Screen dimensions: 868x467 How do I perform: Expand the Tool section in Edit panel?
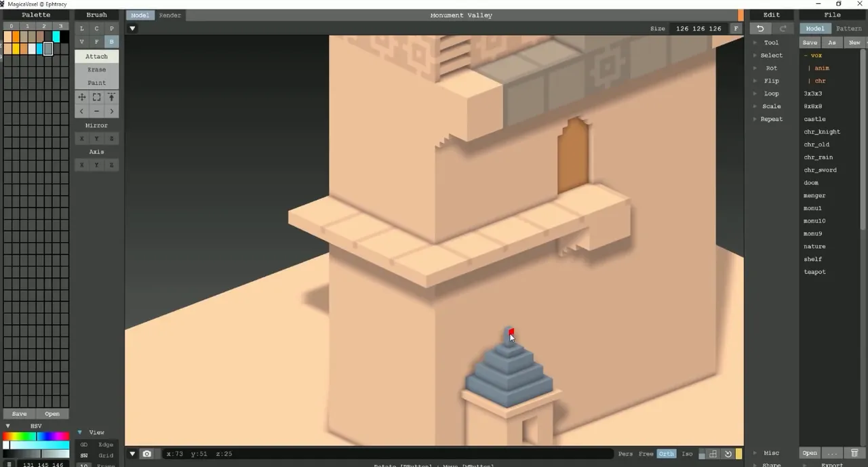click(x=772, y=42)
